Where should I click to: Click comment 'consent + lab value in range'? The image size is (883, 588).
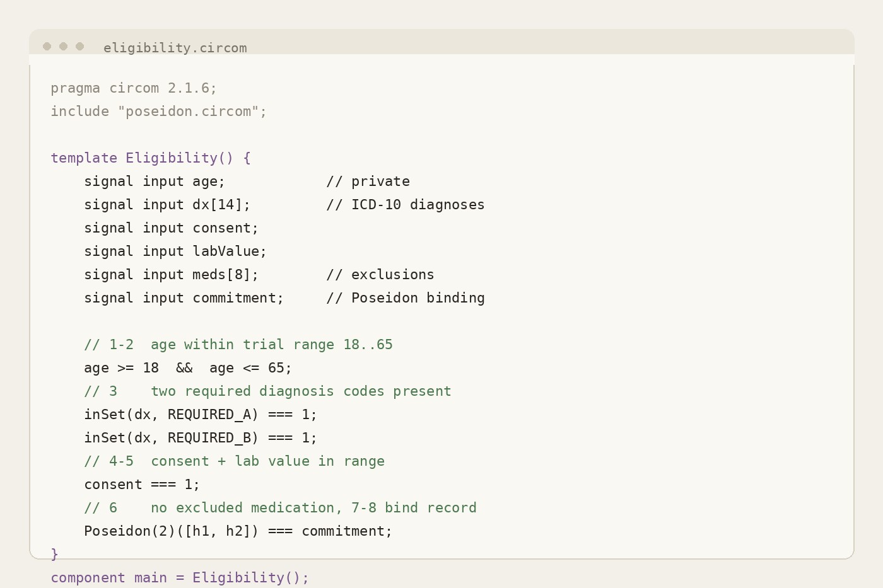click(234, 461)
